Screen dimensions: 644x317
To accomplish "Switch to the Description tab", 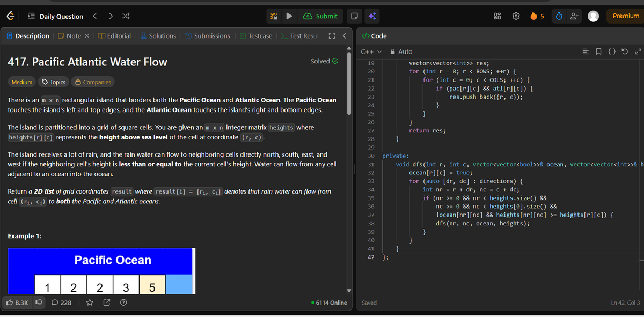I will click(28, 36).
